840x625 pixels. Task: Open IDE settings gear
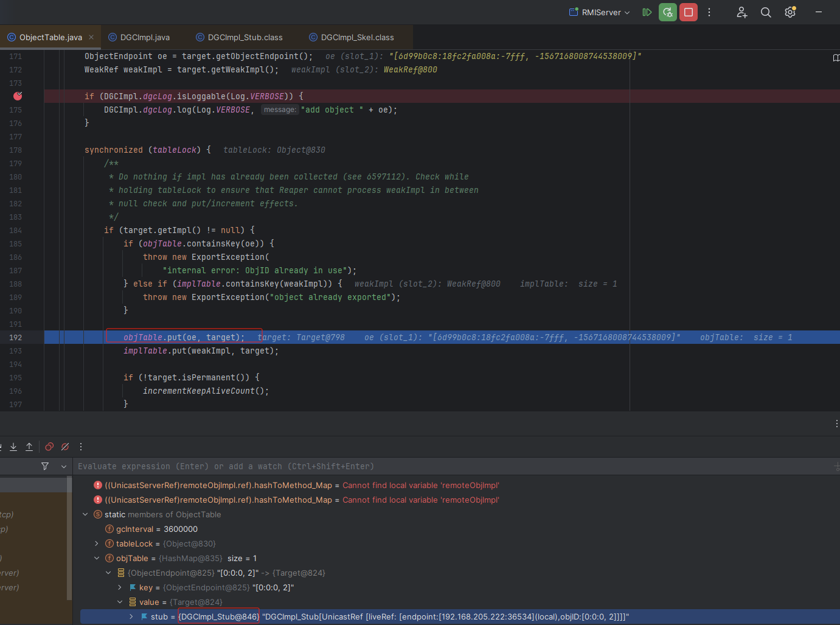[790, 12]
